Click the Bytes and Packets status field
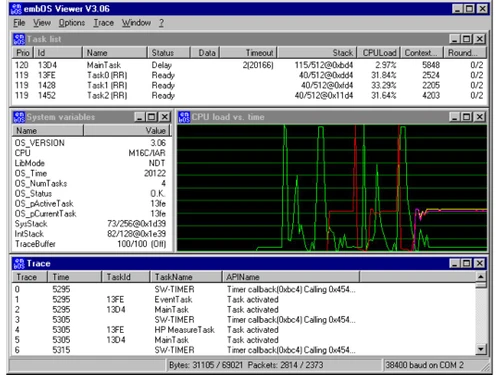 tap(274, 365)
